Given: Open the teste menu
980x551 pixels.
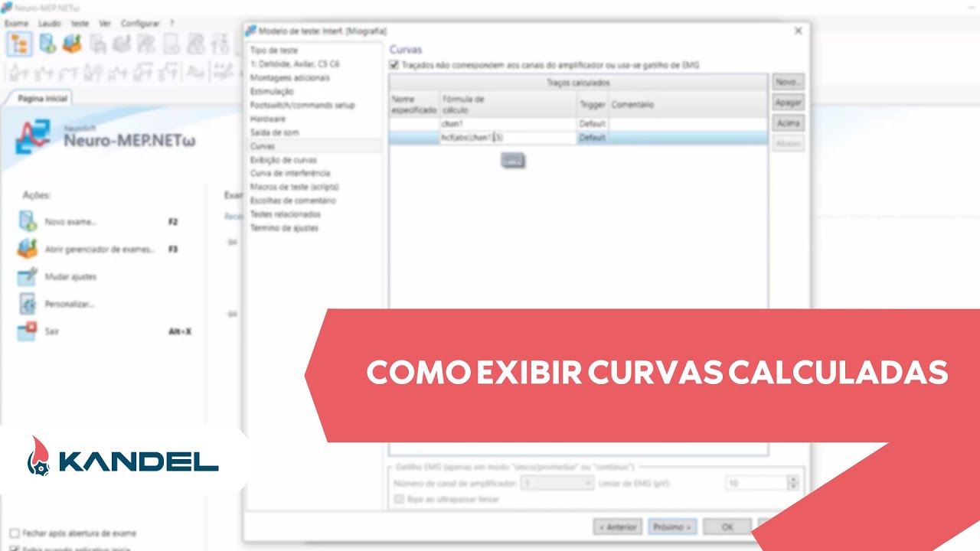Looking at the screenshot, I should 80,24.
